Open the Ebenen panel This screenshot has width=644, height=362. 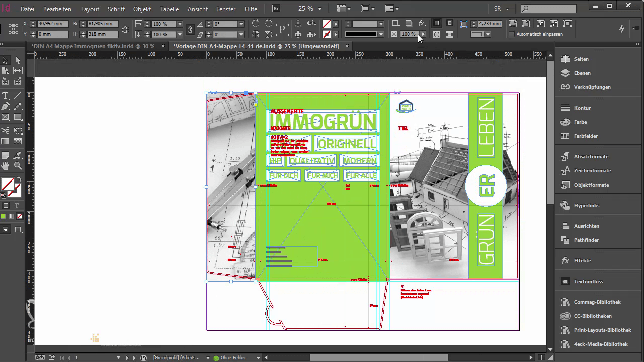click(x=582, y=73)
